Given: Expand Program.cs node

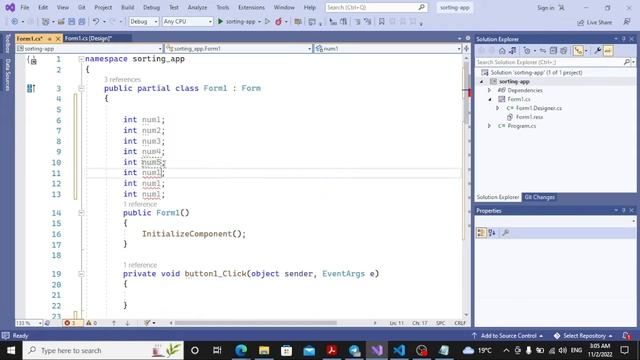Looking at the screenshot, I should (489, 126).
